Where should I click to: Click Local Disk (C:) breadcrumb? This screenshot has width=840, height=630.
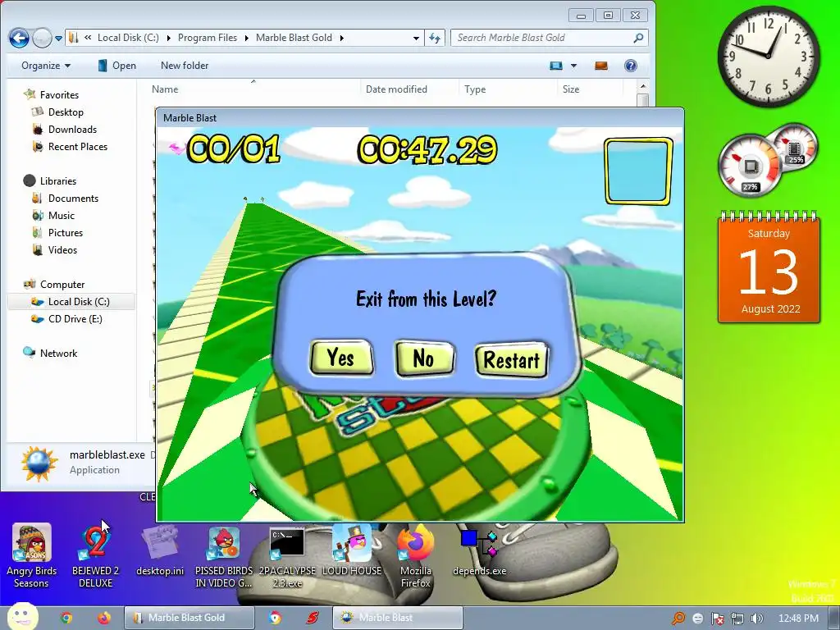click(x=128, y=38)
